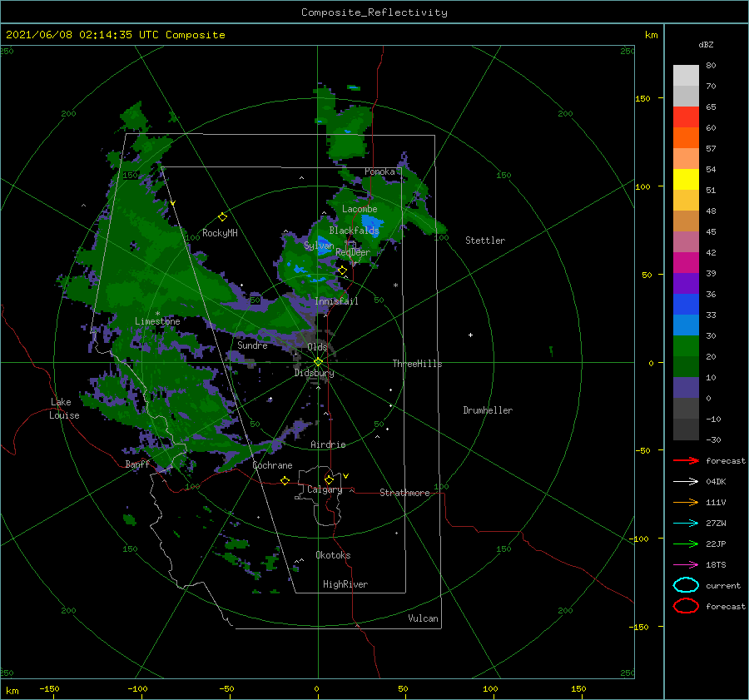Click the RockyMH label
This screenshot has height=700, width=749.
pyautogui.click(x=220, y=233)
